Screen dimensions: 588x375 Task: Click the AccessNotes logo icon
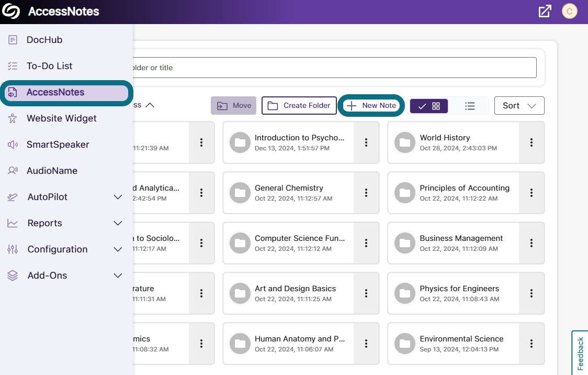pyautogui.click(x=11, y=12)
